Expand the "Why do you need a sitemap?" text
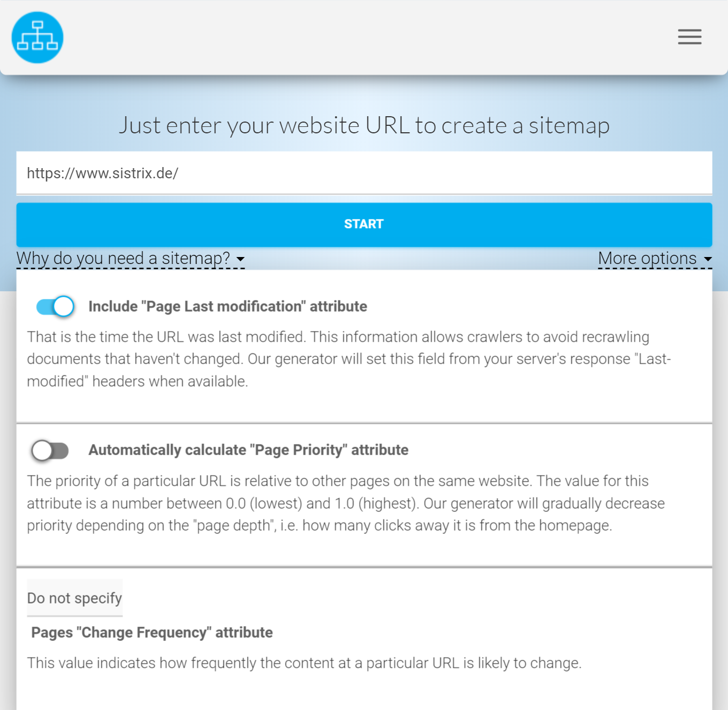Screen dimensions: 728x710 [x=123, y=259]
